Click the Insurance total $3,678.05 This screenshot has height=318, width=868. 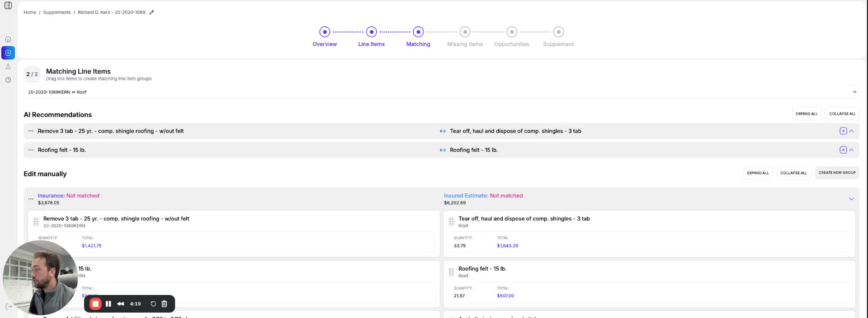tap(48, 203)
